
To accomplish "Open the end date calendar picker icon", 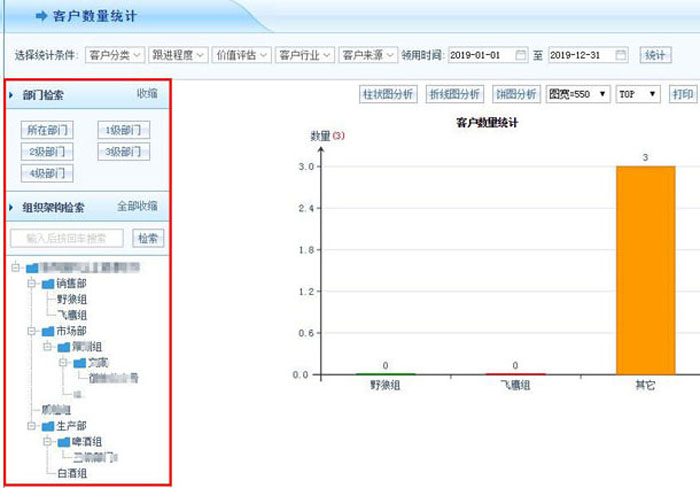I will coord(621,55).
